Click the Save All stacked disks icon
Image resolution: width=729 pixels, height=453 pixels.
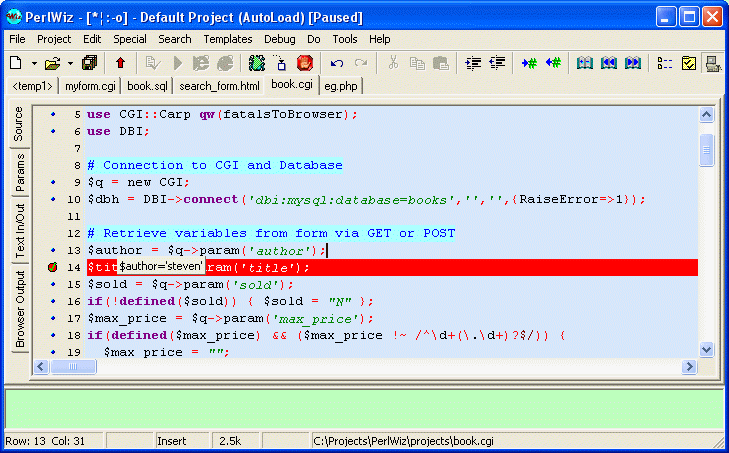point(90,63)
